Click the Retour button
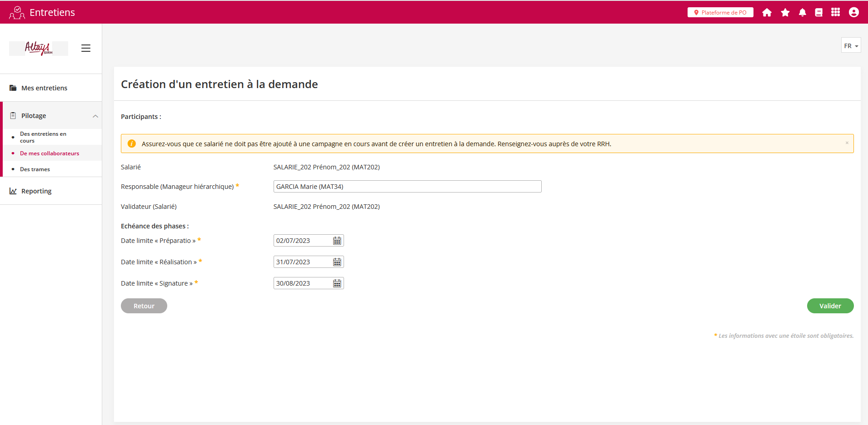The height and width of the screenshot is (425, 868). [144, 306]
